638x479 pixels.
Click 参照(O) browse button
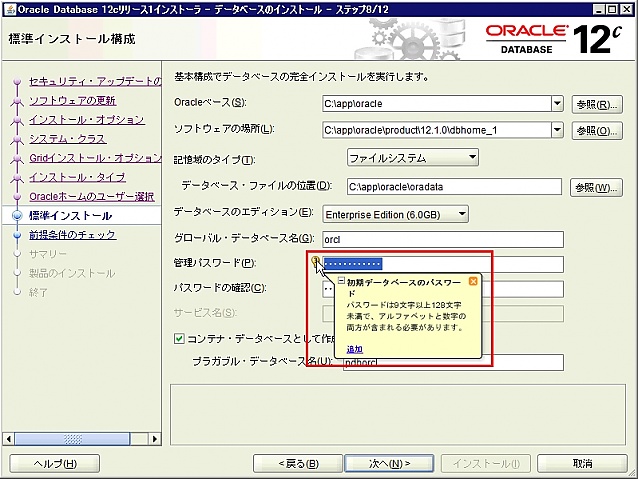pyautogui.click(x=597, y=131)
